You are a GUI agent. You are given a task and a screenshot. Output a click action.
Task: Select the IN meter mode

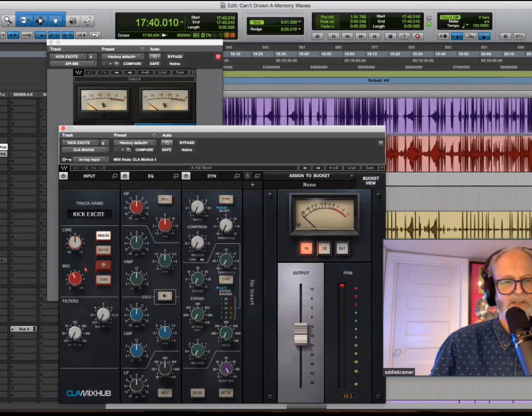(x=306, y=248)
